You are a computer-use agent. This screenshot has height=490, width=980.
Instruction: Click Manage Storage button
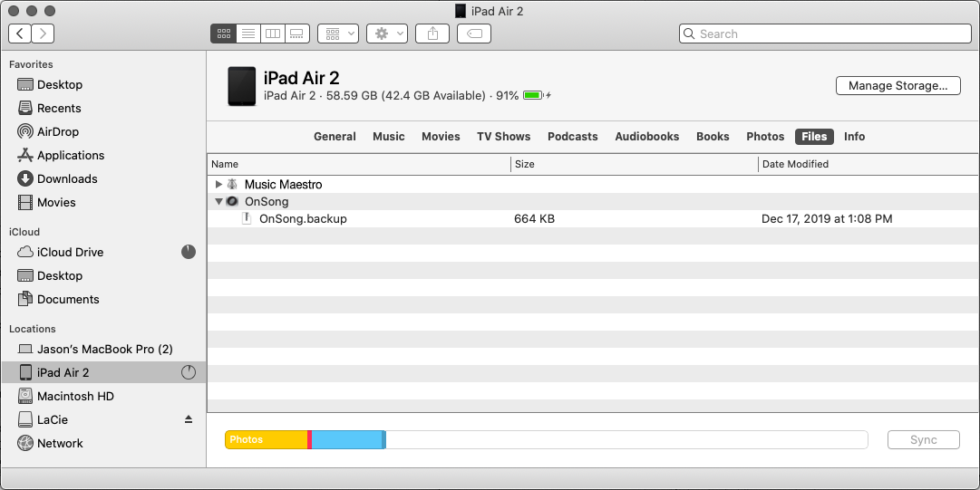[898, 85]
